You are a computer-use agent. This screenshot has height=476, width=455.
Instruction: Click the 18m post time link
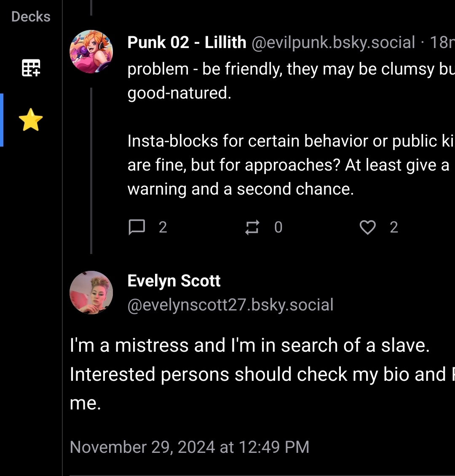click(x=442, y=43)
